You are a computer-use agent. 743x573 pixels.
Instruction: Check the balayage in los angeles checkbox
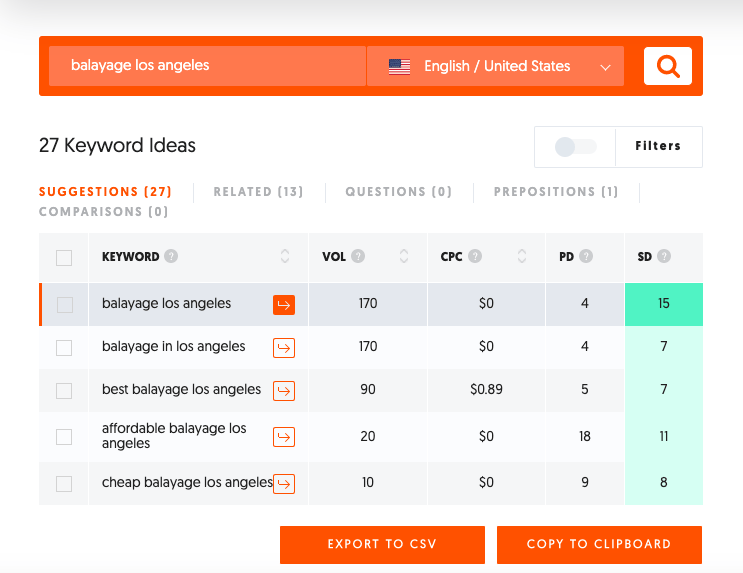coord(64,348)
